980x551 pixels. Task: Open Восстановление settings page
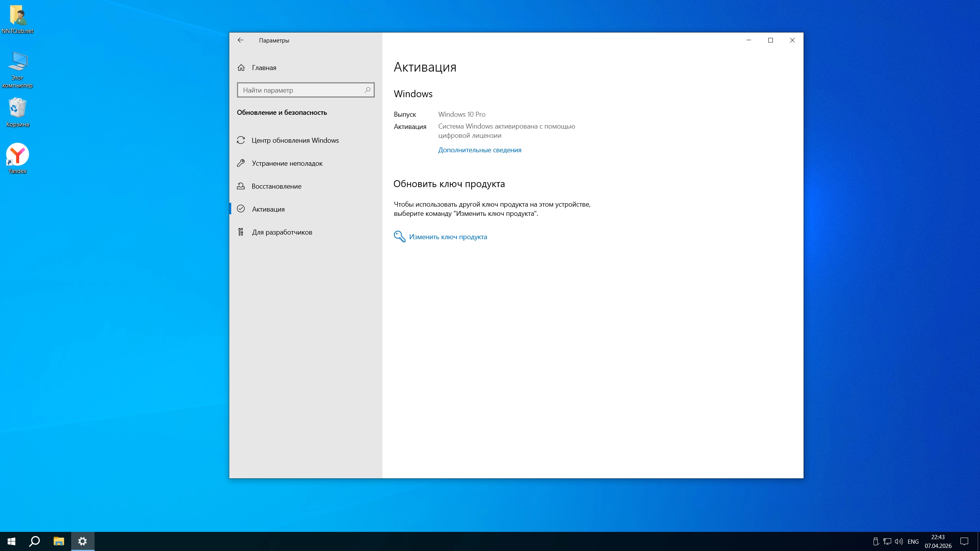276,186
